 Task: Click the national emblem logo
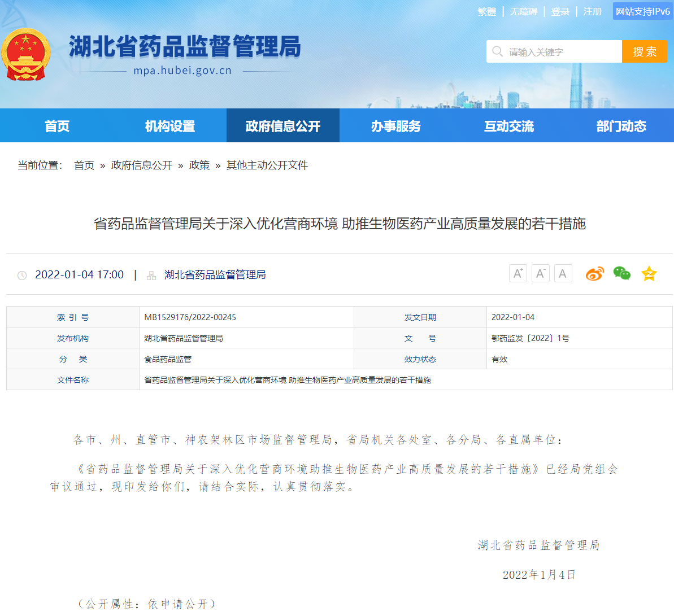click(25, 55)
